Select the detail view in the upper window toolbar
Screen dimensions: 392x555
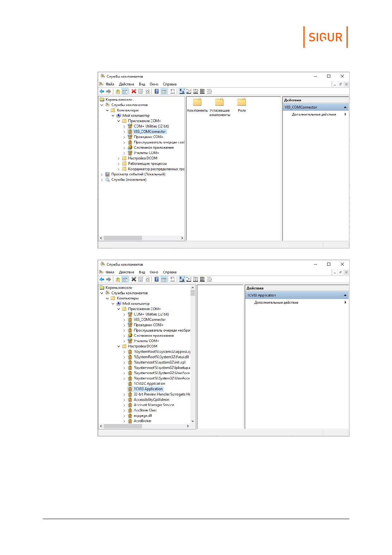click(202, 91)
